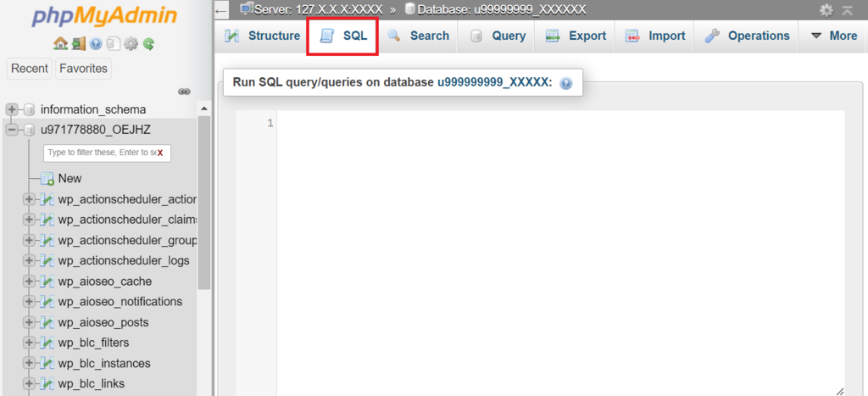Click the link chain icon above the tree

(x=183, y=92)
